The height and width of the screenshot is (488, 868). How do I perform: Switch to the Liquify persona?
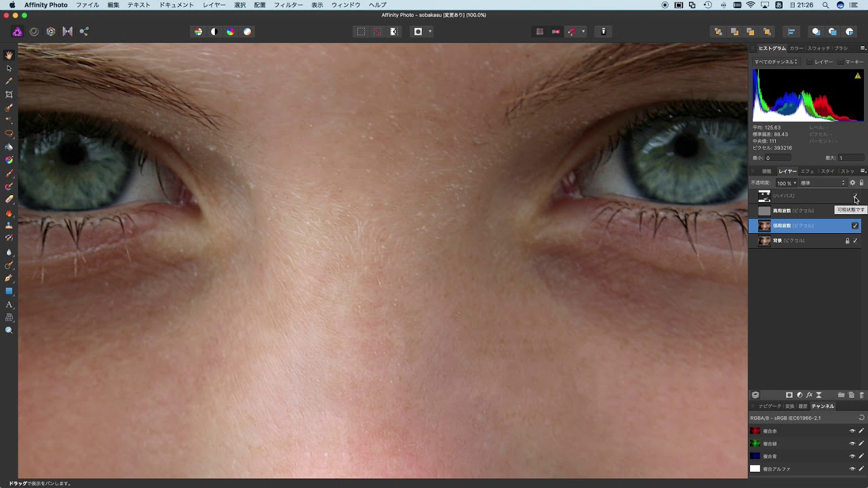pyautogui.click(x=34, y=31)
